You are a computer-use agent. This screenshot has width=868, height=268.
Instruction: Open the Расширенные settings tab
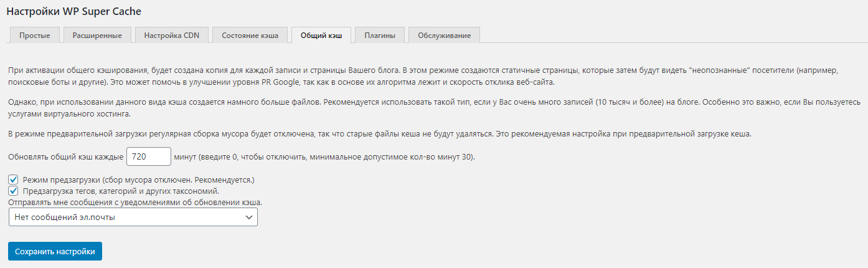pos(97,36)
